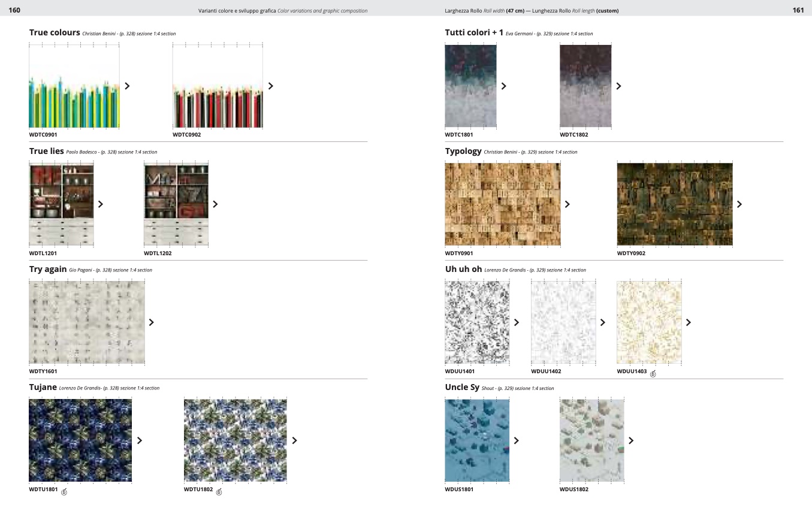This screenshot has width=812, height=526.
Task: Click the spiral icon beside WDTU1801 code
Action: 64,492
